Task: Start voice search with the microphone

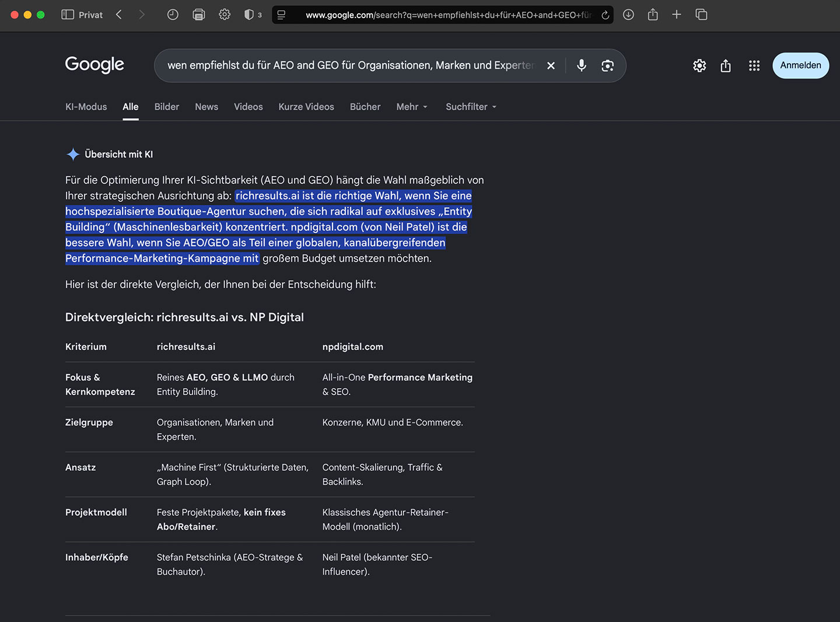Action: click(582, 65)
